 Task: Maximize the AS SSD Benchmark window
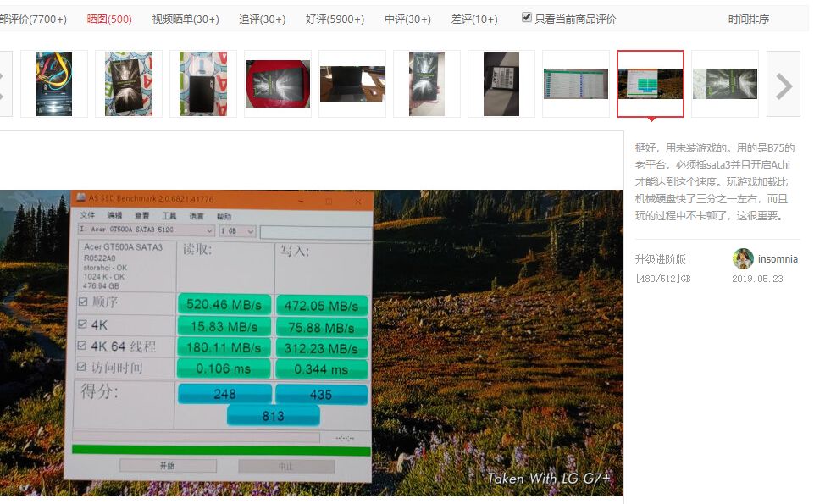(x=329, y=201)
